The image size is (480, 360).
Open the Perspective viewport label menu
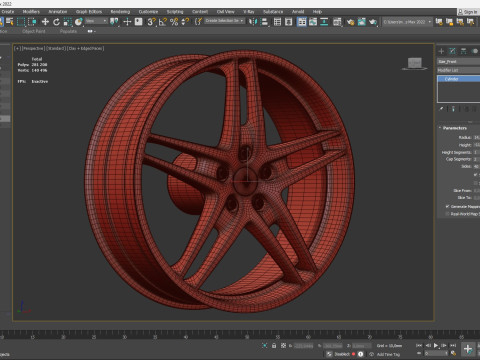[33, 48]
